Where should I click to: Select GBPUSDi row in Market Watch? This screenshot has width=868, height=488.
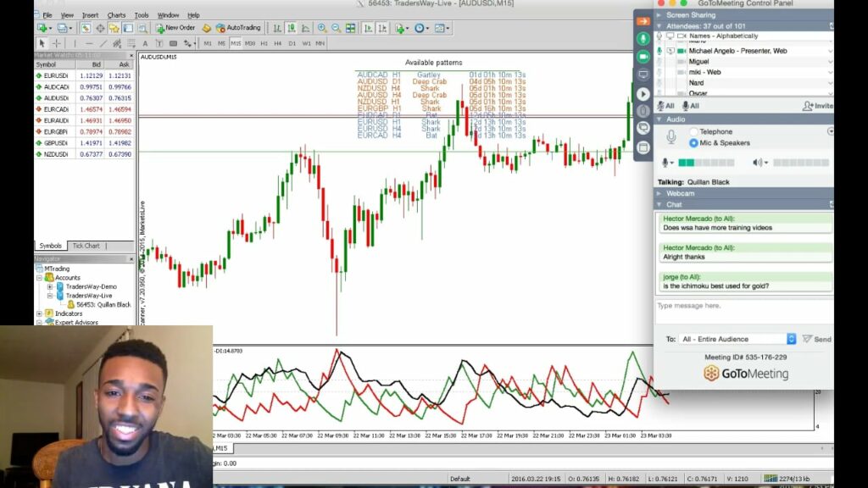pos(84,142)
